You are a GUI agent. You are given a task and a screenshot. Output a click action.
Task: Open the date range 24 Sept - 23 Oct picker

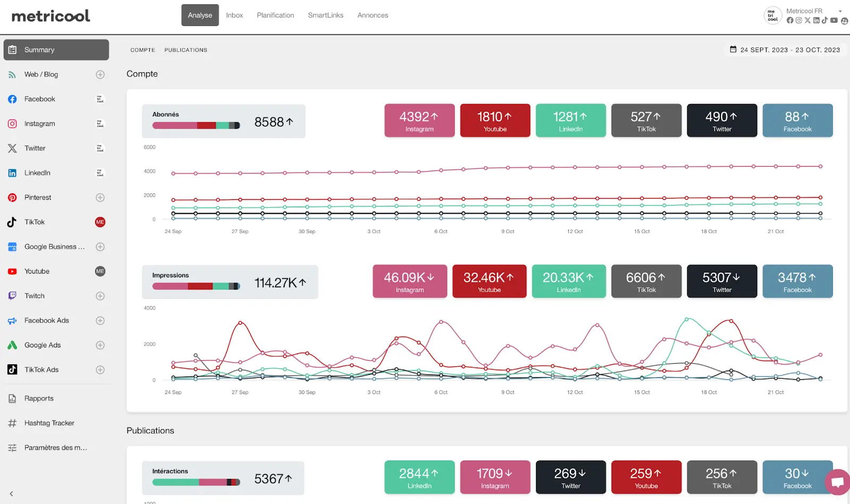(x=785, y=50)
